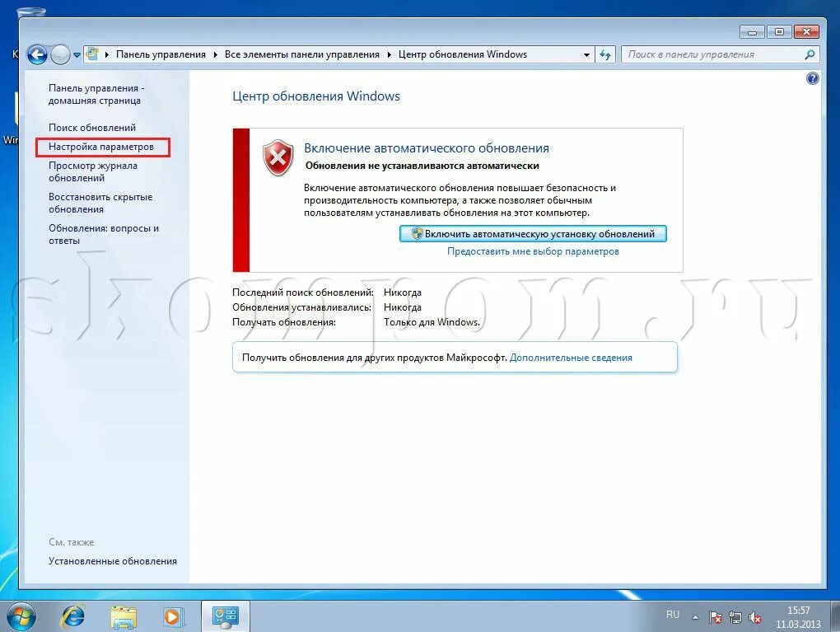Close the Windows Update window
Screen dimensions: 840x632
click(x=806, y=32)
